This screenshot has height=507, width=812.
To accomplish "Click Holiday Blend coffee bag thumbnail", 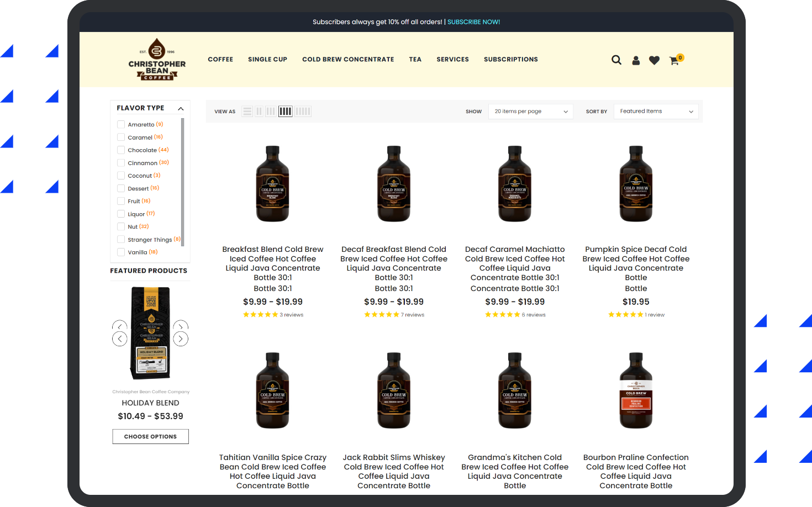I will click(150, 333).
